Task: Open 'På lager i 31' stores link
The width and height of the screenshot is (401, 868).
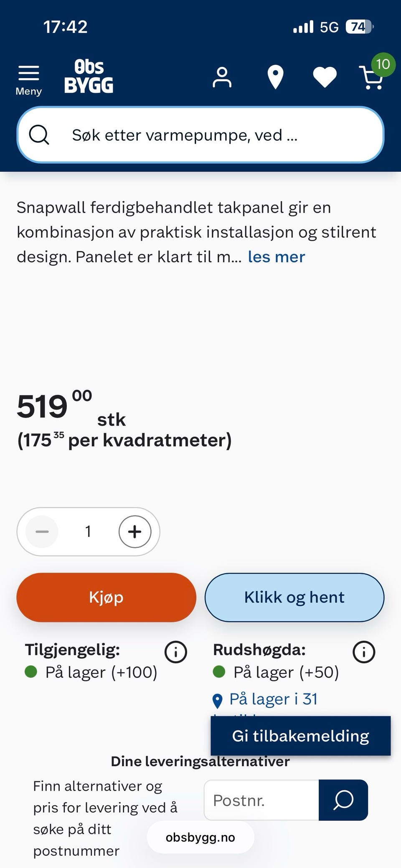Action: point(273,699)
